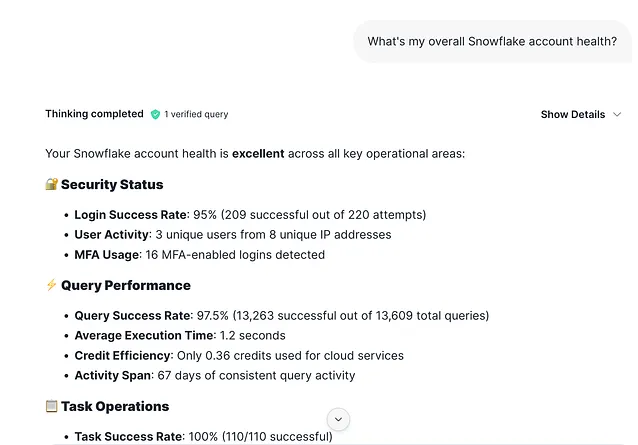Viewport: 638px width, 445px height.
Task: Click the 1 verified query link
Action: (196, 115)
